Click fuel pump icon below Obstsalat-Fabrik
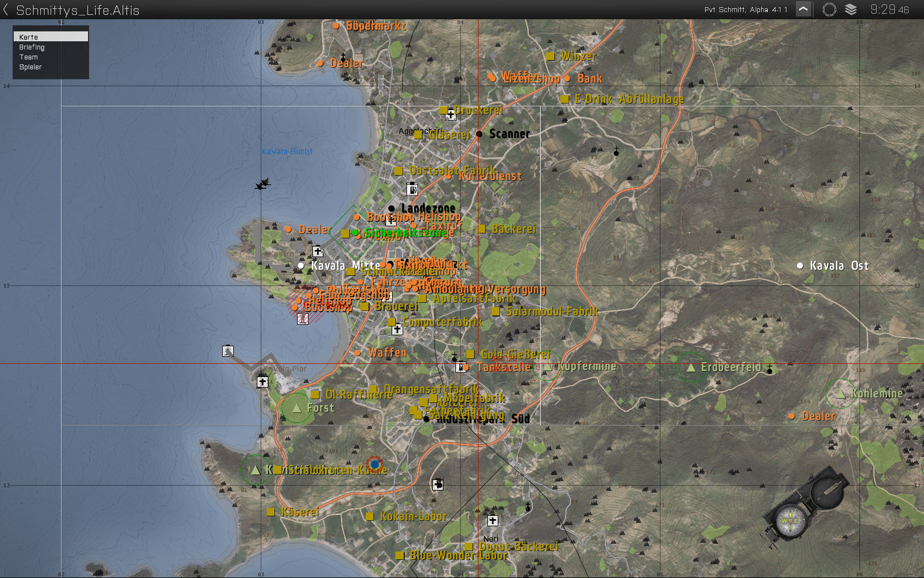 click(x=412, y=189)
